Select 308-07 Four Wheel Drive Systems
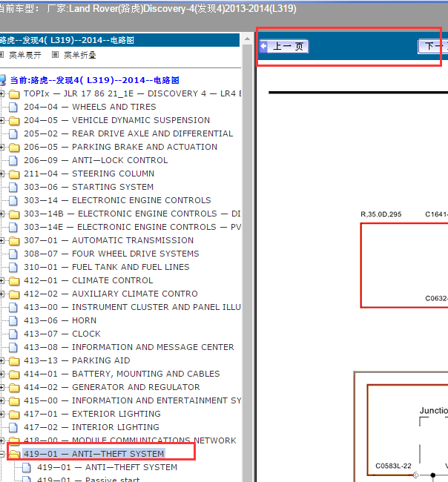Image resolution: width=448 pixels, height=482 pixels. (x=111, y=254)
